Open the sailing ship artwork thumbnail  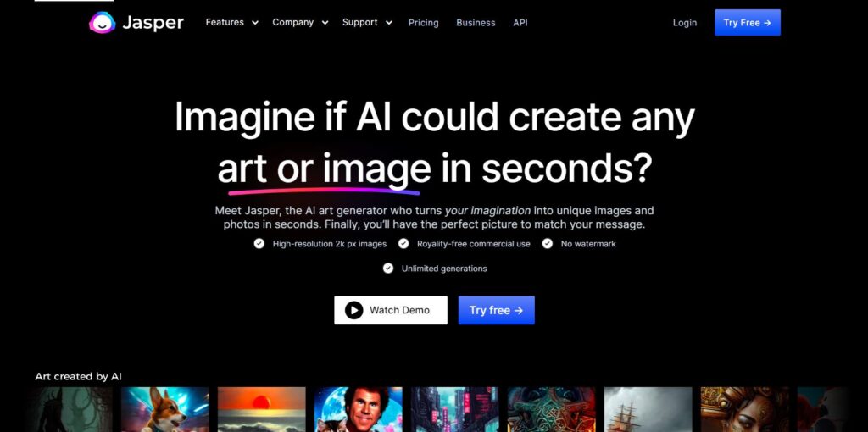point(648,409)
